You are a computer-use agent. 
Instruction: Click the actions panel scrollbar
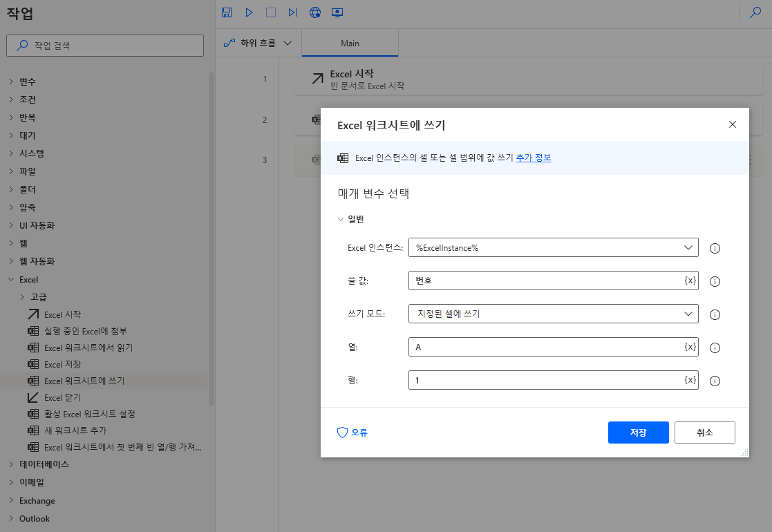(x=211, y=238)
